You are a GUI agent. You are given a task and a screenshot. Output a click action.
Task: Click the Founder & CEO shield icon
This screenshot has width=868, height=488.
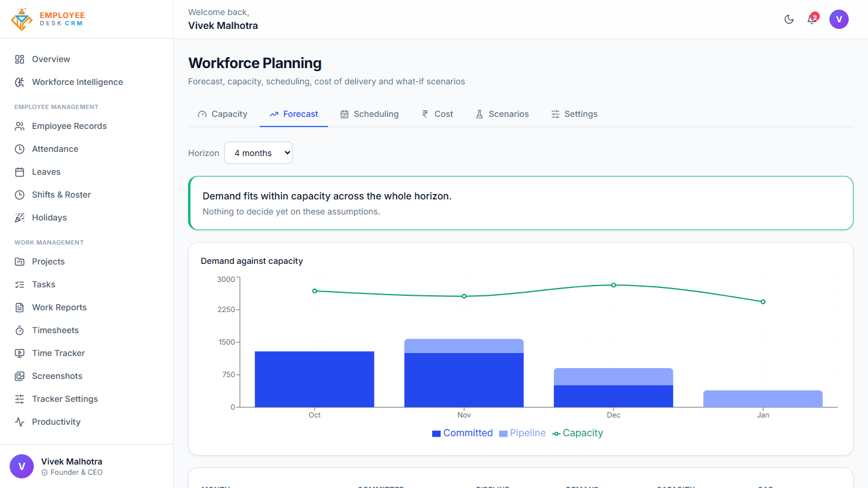coord(45,472)
